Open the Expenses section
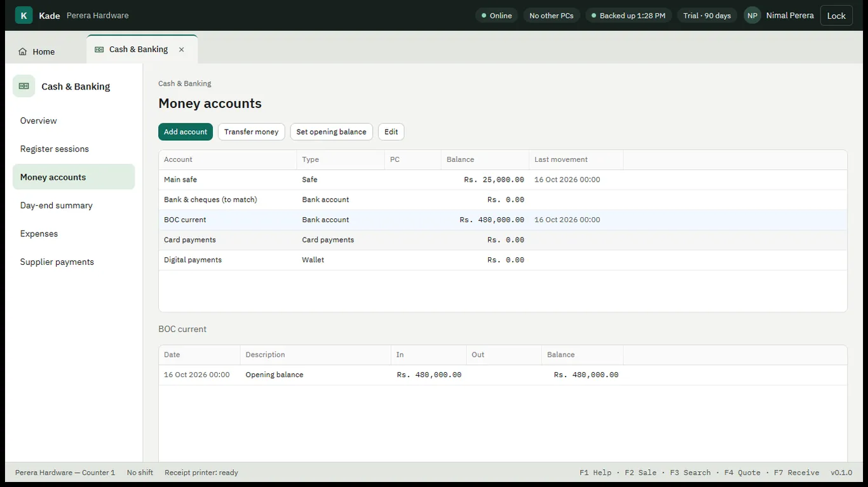Viewport: 868px width, 487px height. [x=74, y=234]
